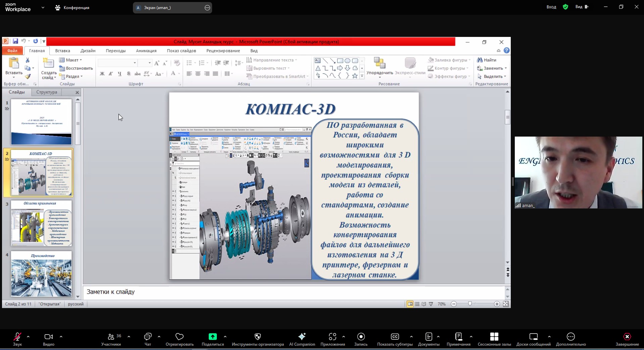Toggle camera with Видео button
Screen dimensions: 644x350
(x=49, y=337)
